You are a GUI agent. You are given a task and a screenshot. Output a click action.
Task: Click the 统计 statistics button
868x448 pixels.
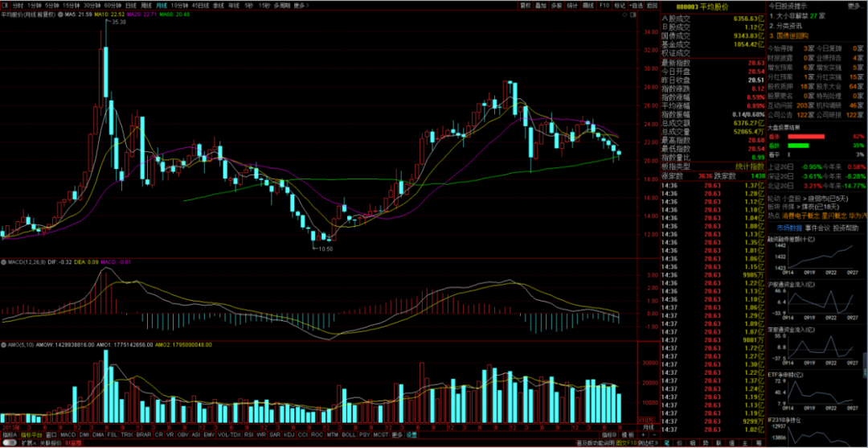click(x=572, y=6)
